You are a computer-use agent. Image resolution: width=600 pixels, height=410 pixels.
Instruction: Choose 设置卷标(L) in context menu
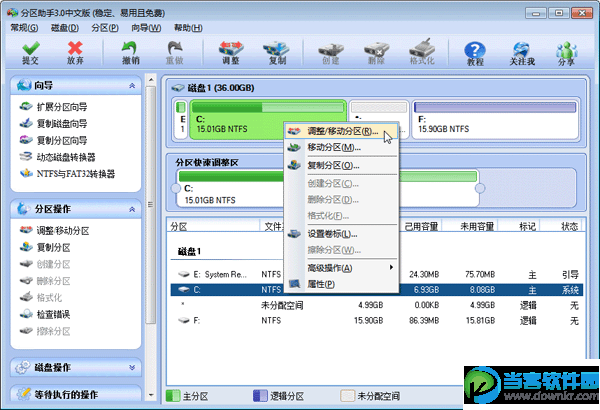341,234
